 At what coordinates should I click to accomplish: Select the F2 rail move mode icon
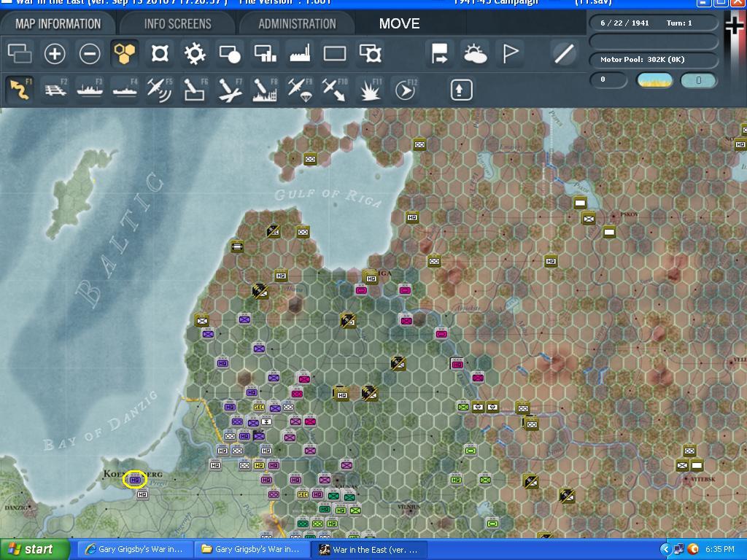pyautogui.click(x=55, y=89)
